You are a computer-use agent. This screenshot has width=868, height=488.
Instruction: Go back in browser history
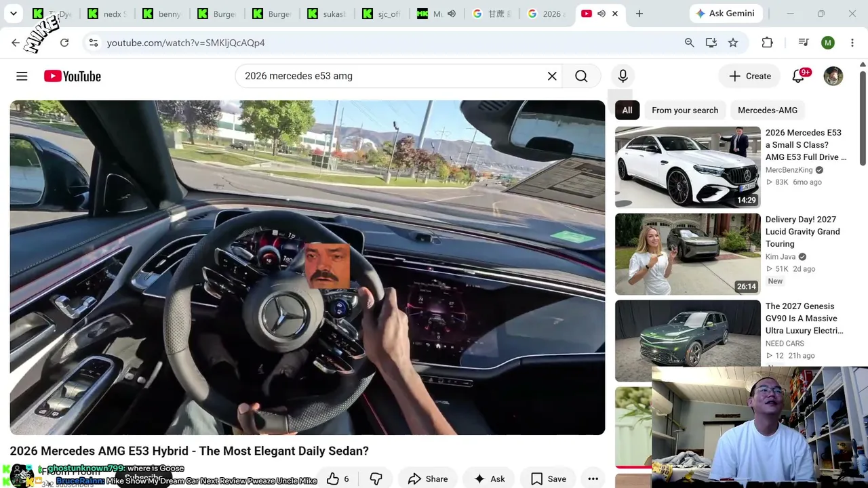pos(16,43)
